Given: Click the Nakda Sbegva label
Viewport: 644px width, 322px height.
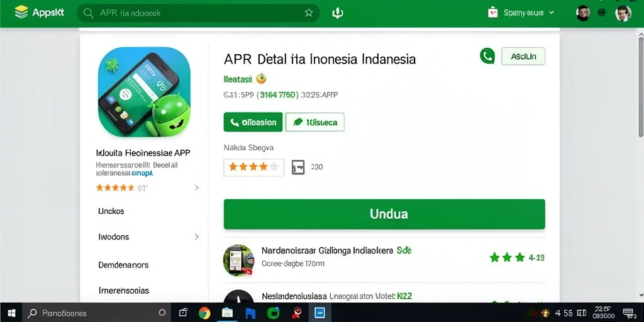Looking at the screenshot, I should (248, 147).
